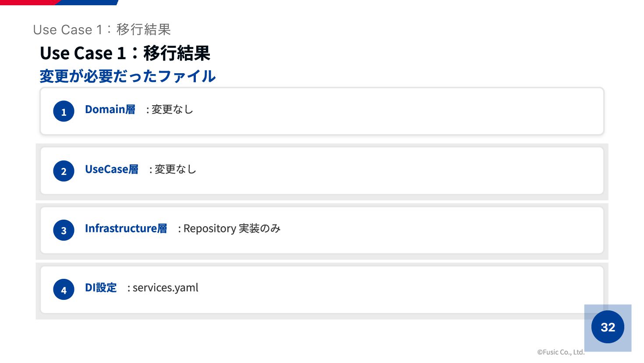Screen dimensions: 644x363
Task: Click the services.yaml text
Action: (x=165, y=288)
